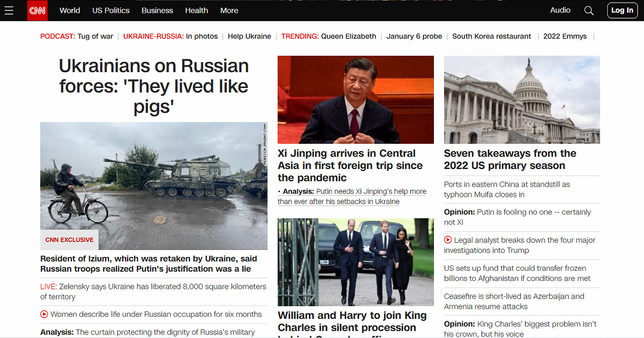Screen dimensions: 644x338
Task: Open the tank and cyclist photo
Action: [x=154, y=186]
